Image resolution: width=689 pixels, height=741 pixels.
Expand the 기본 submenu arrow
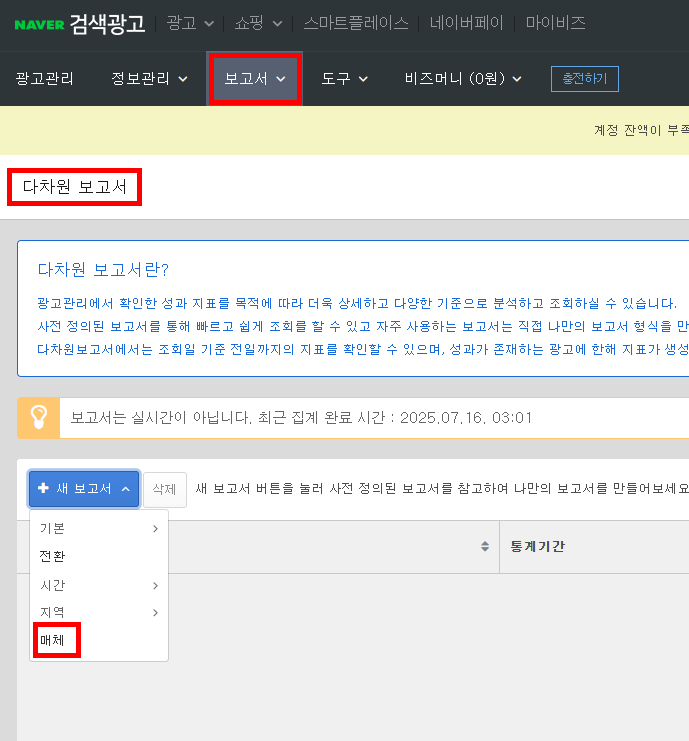click(x=155, y=528)
